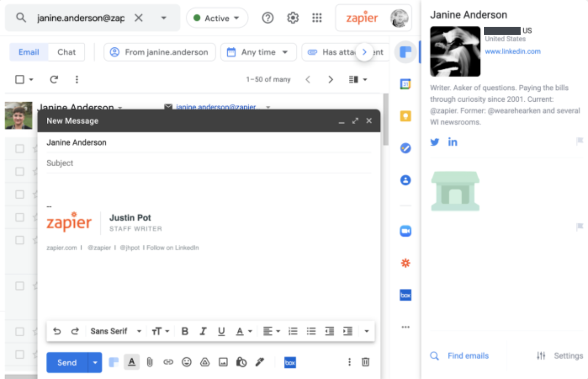Decrease the indent
The image size is (588, 379).
click(329, 331)
